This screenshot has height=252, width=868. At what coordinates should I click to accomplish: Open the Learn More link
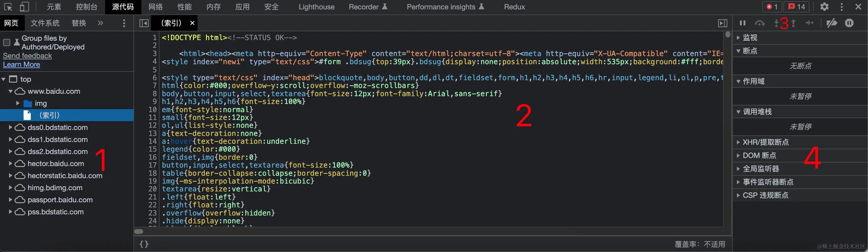pos(21,64)
